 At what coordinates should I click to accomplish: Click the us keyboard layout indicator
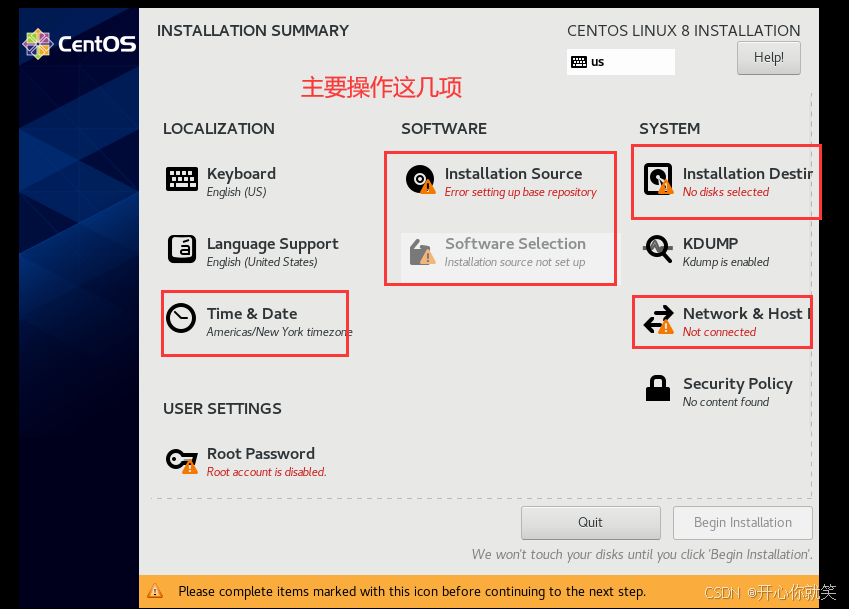click(620, 62)
